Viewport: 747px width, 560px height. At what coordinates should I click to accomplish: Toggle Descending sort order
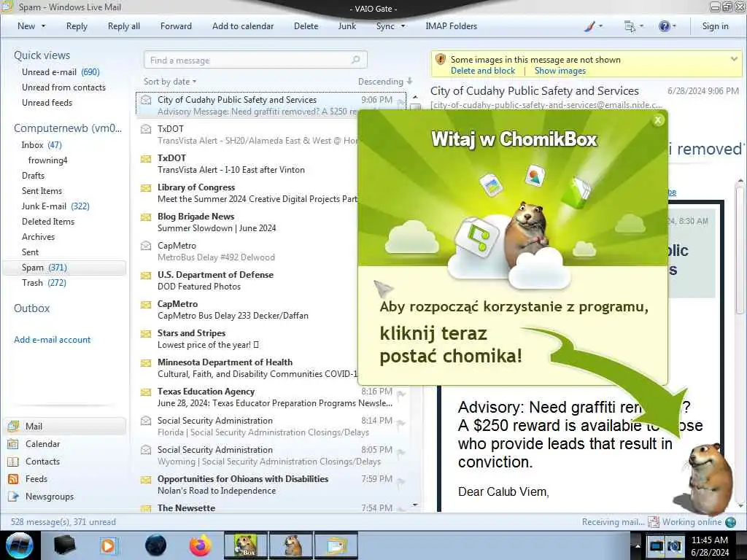(x=385, y=82)
